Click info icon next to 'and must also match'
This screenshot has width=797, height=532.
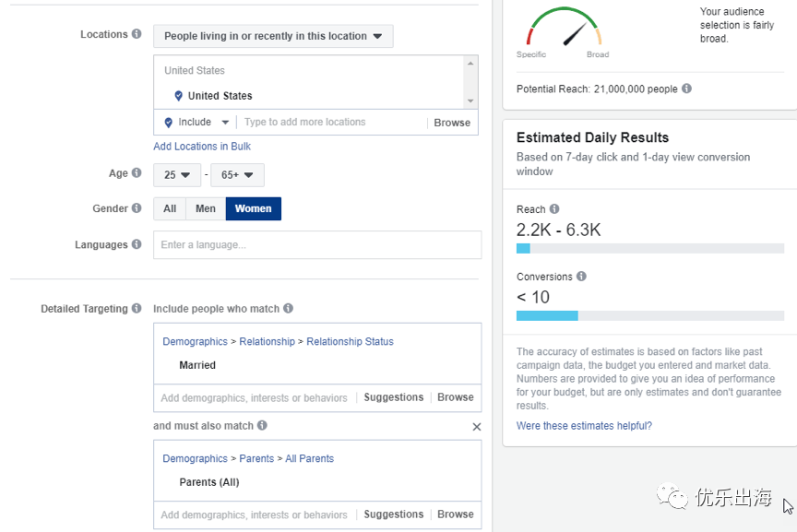262,426
